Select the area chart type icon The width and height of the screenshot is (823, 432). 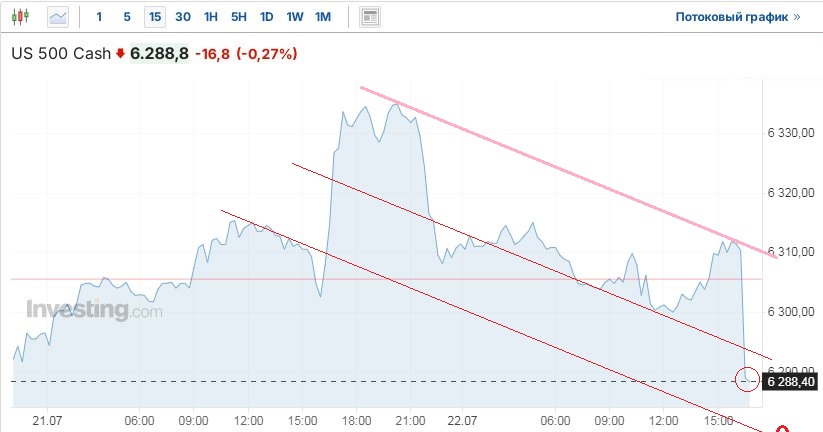point(58,17)
